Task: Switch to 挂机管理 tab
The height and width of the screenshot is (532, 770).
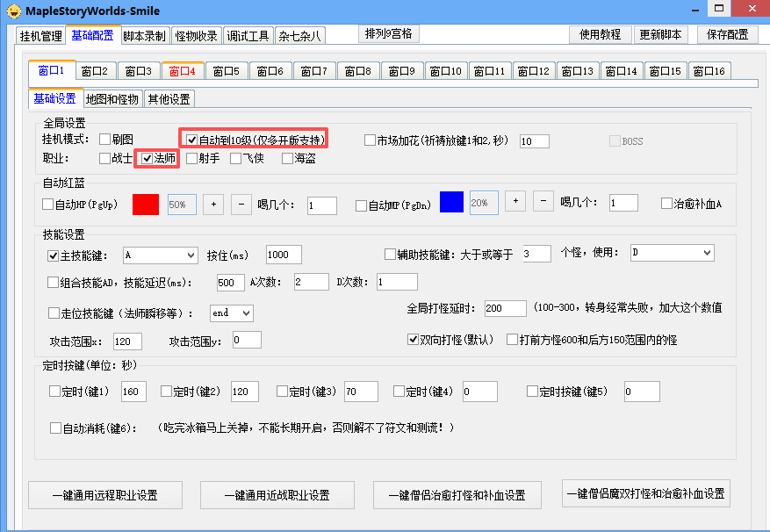Action: pos(40,36)
